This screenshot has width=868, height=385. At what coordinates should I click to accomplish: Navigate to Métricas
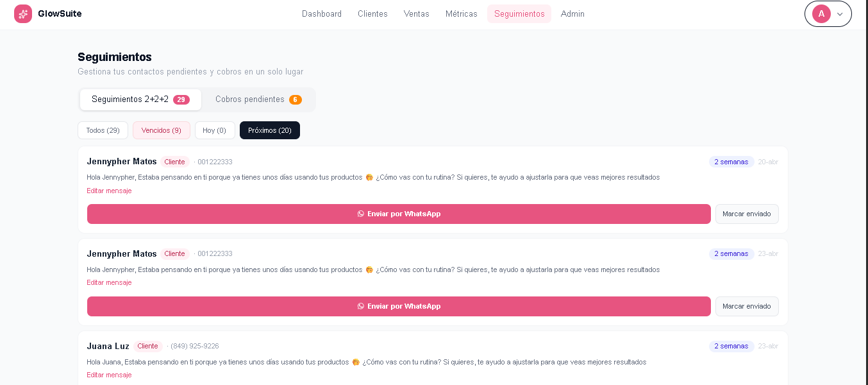462,13
